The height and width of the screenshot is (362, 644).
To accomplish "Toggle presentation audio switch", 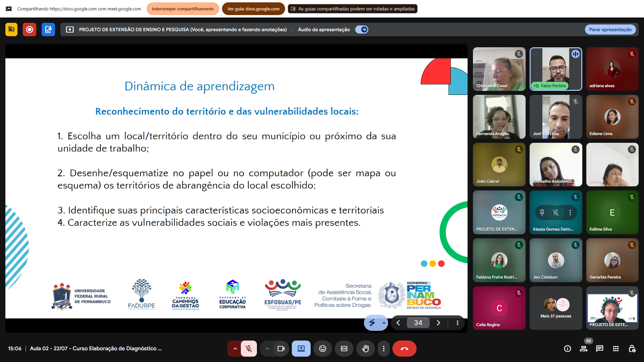I will click(x=362, y=29).
